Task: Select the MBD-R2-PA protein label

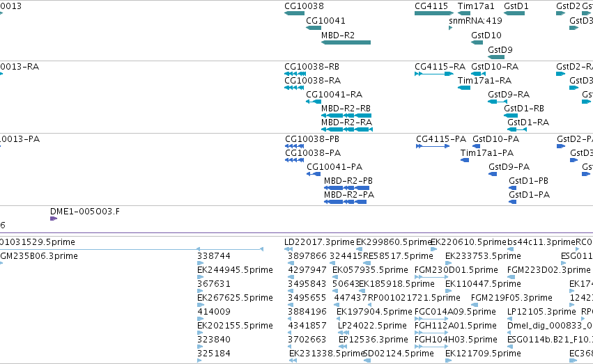Action: (x=349, y=195)
